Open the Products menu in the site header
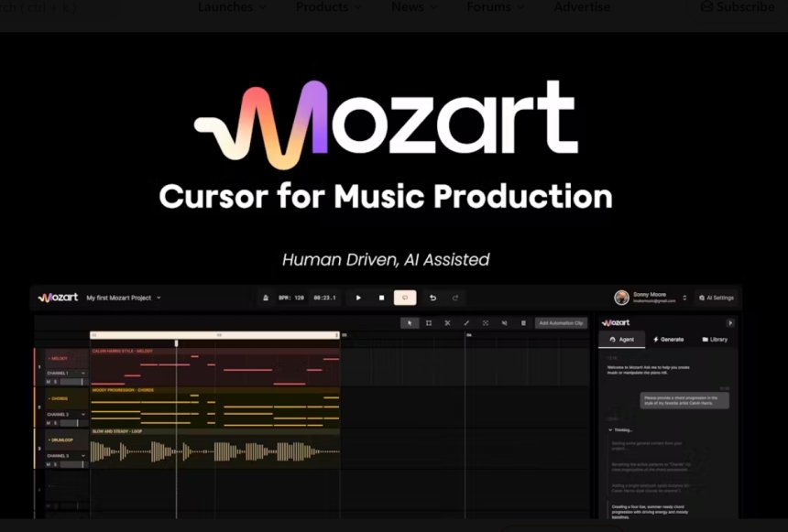This screenshot has height=532, width=788. coord(328,7)
